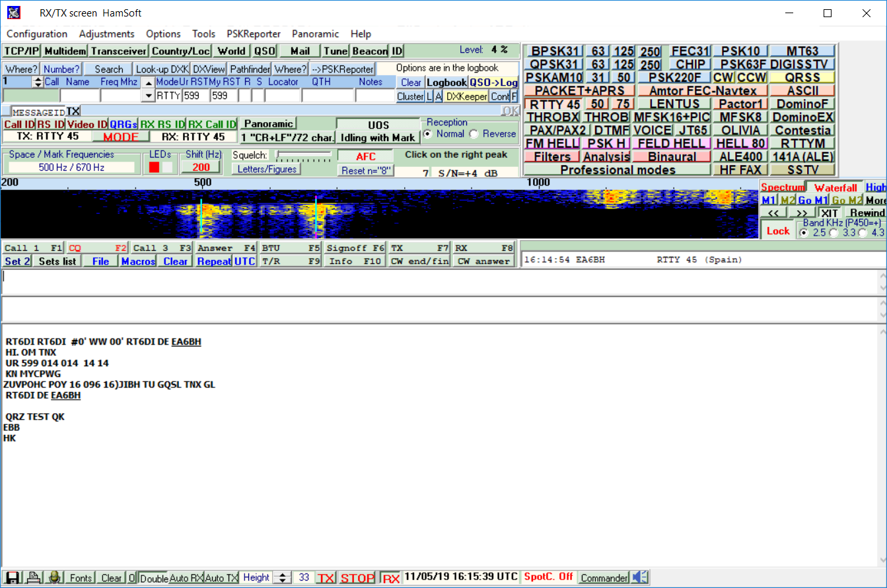Click the speaker sound icon
This screenshot has width=887, height=588.
coord(640,577)
